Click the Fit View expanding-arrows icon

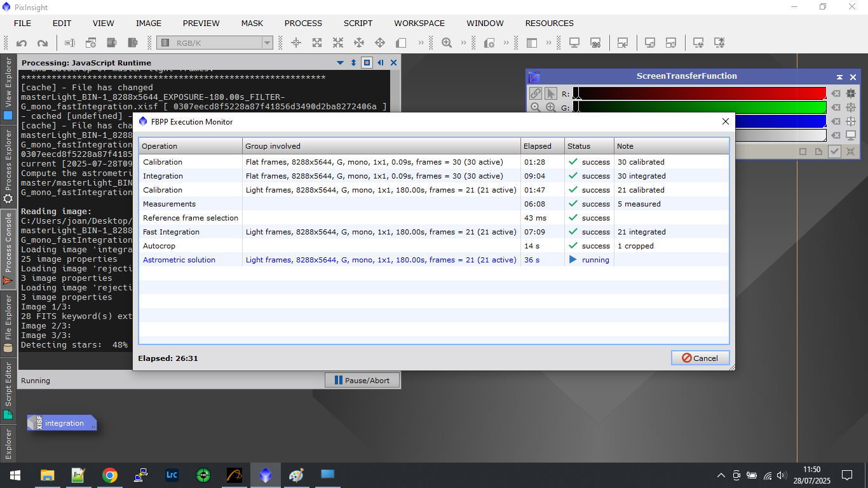point(317,43)
